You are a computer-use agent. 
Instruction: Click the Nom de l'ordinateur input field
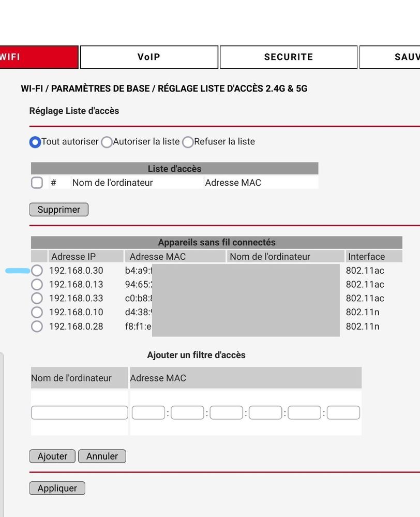(x=79, y=412)
